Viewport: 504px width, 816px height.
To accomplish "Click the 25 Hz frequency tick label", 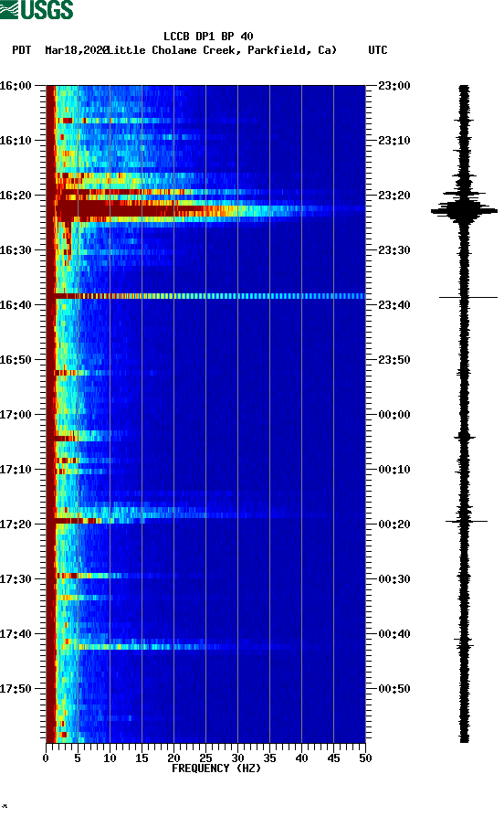I will coord(205,758).
